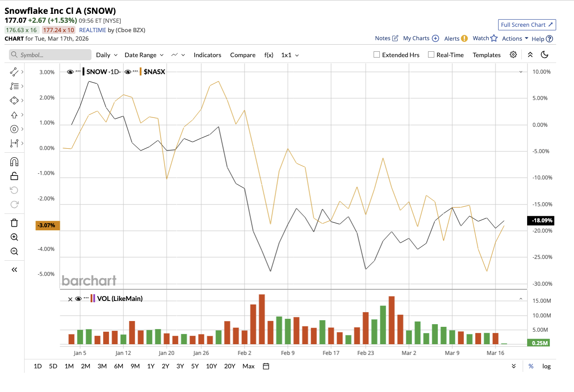Zoom in on the chart
Viewport: 574px width, 392px height.
click(14, 237)
